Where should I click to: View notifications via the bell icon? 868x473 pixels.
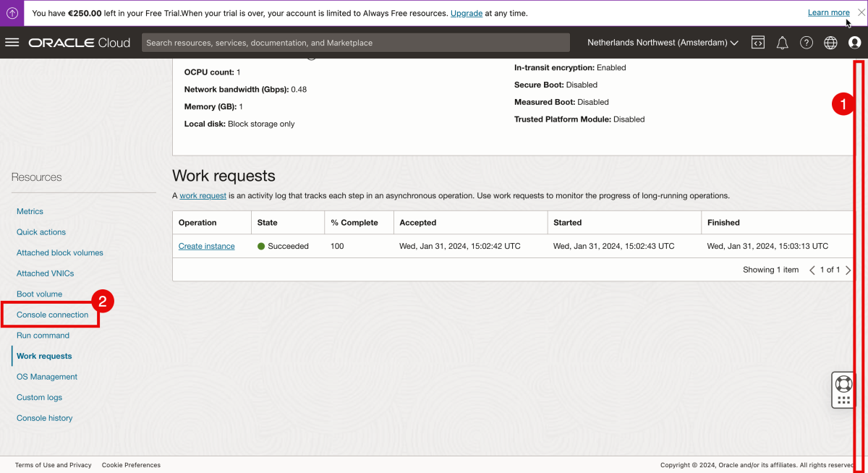coord(782,42)
